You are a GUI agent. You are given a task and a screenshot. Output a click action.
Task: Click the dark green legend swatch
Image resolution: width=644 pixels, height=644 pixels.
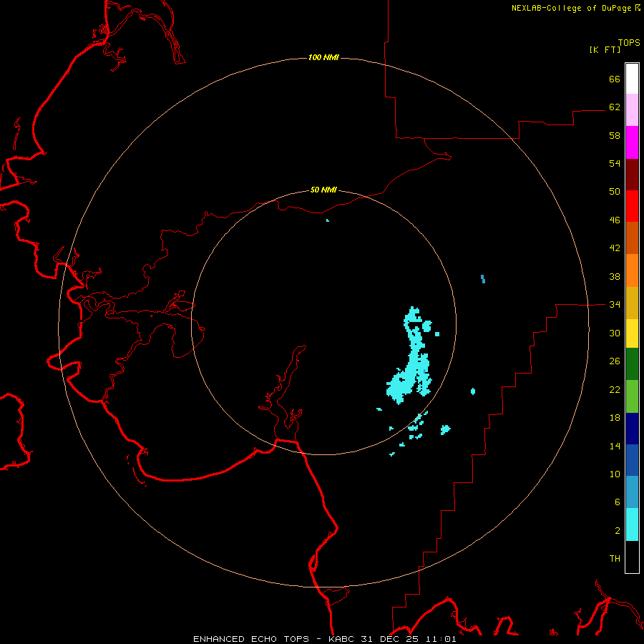[632, 364]
